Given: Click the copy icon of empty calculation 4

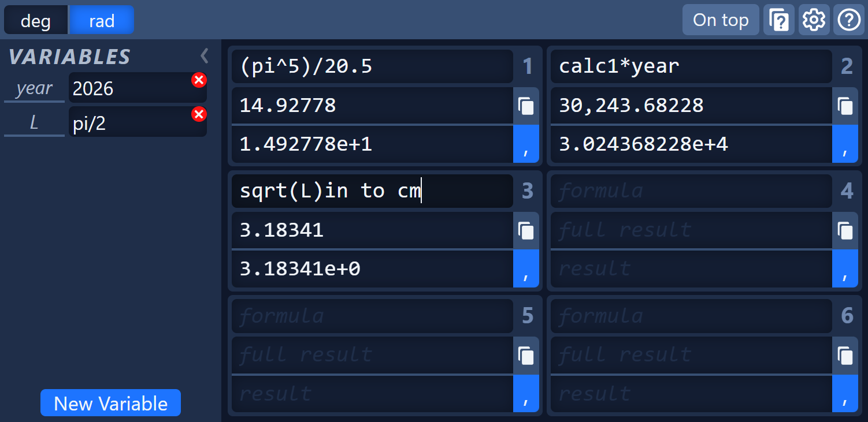Looking at the screenshot, I should (845, 230).
